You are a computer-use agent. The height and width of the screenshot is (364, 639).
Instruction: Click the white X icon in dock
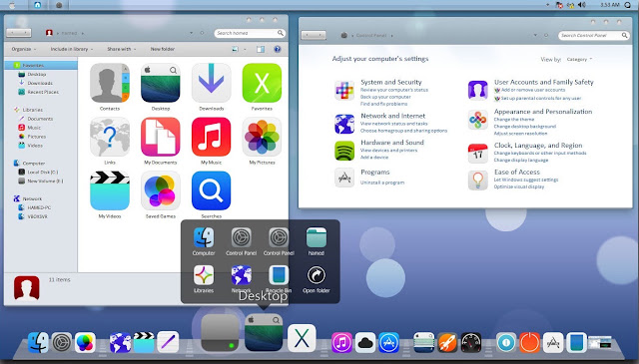302,338
